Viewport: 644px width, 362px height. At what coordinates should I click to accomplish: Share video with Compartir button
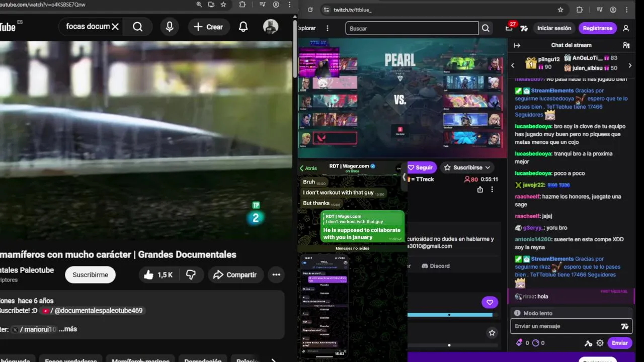pos(235,275)
